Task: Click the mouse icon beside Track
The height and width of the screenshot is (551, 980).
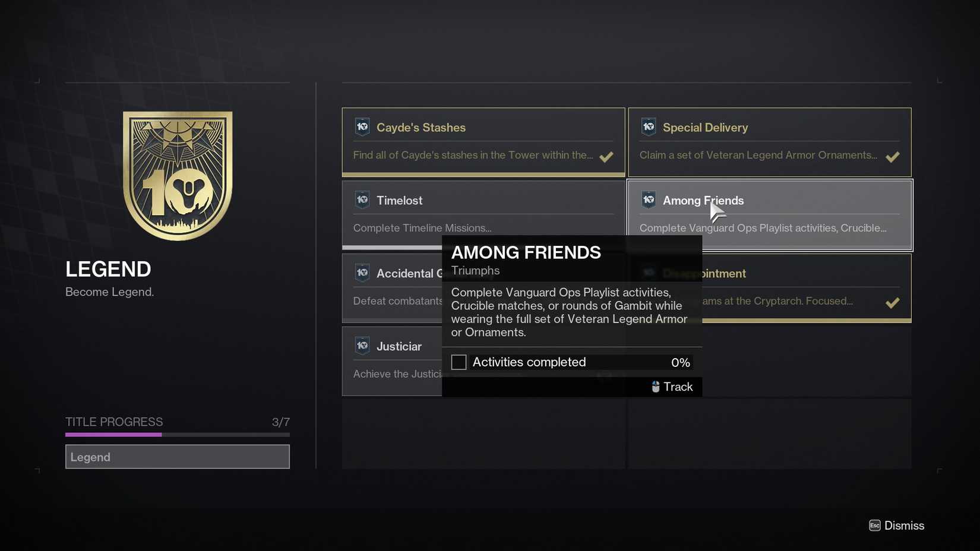Action: point(655,387)
